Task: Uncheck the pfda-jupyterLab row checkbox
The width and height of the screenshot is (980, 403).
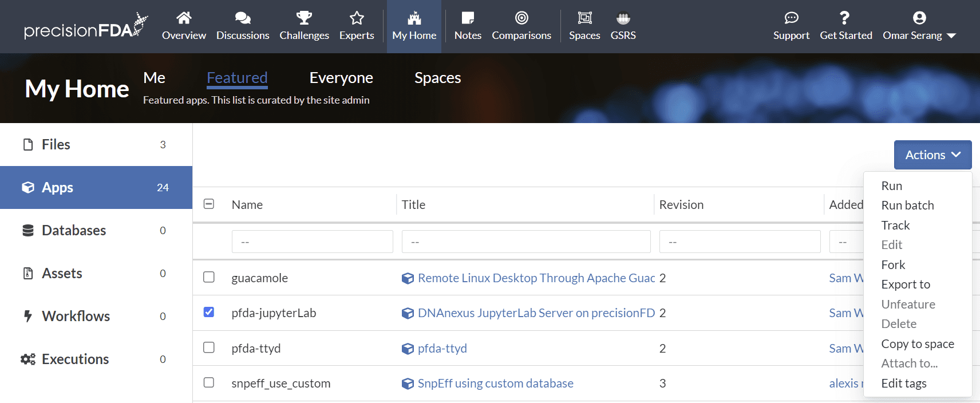Action: point(209,312)
